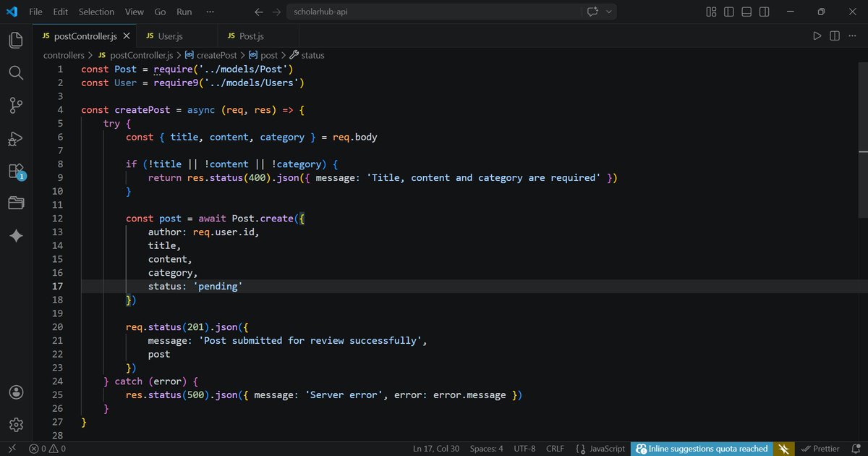Open the Run menu
Viewport: 868px width, 456px height.
coord(184,12)
